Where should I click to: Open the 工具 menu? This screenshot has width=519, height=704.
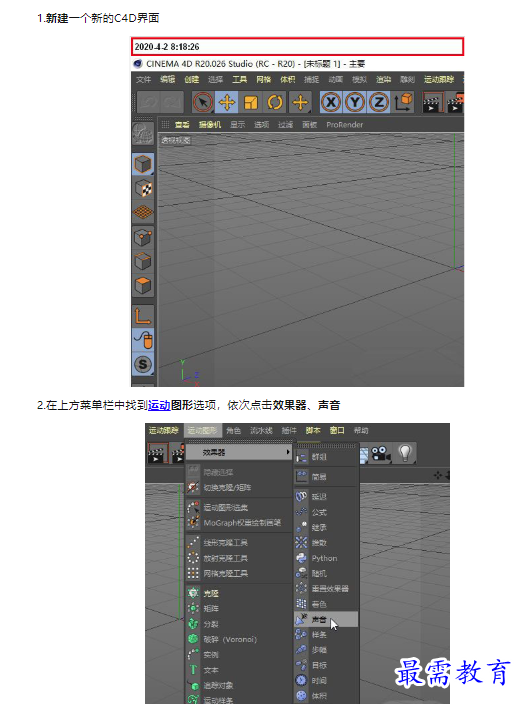point(240,79)
